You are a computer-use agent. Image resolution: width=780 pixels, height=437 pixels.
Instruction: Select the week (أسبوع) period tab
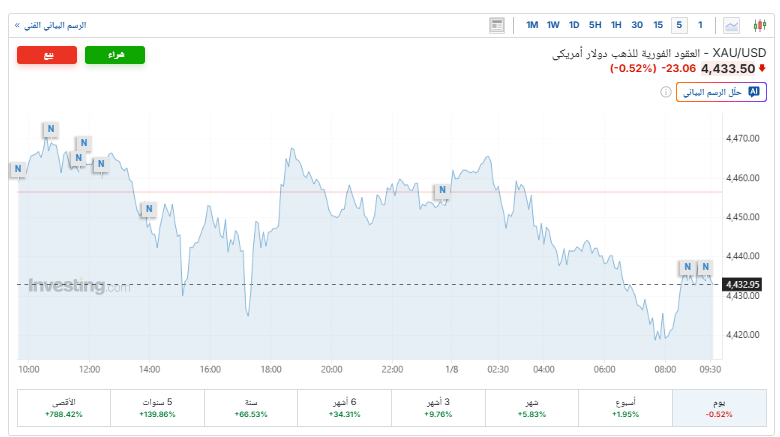625,408
